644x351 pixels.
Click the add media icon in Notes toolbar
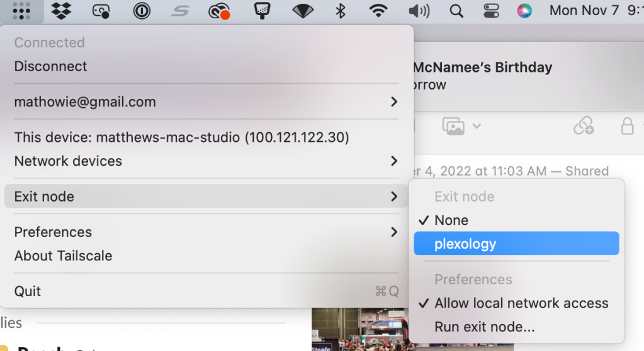[x=453, y=126]
